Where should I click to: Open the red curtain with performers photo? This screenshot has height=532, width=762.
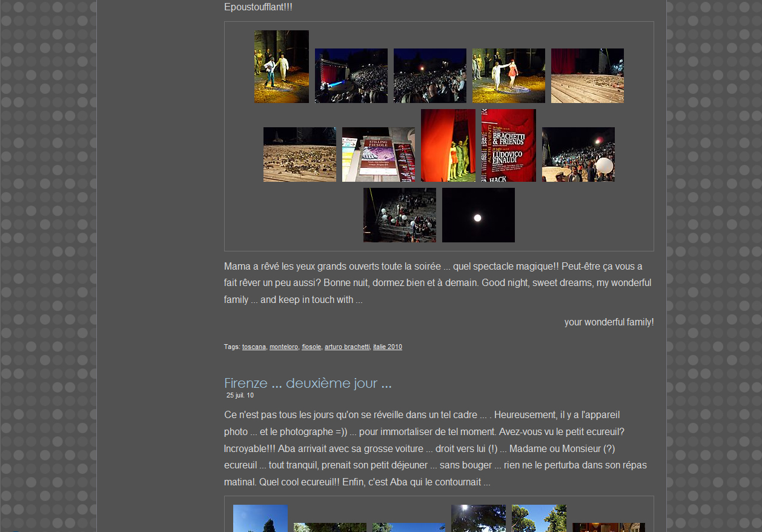[448, 145]
